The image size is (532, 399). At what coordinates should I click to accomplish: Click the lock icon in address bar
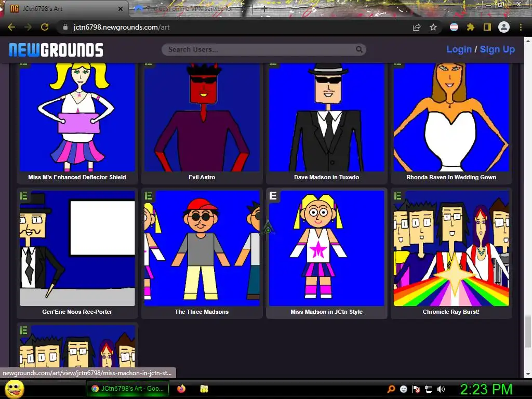[x=65, y=27]
